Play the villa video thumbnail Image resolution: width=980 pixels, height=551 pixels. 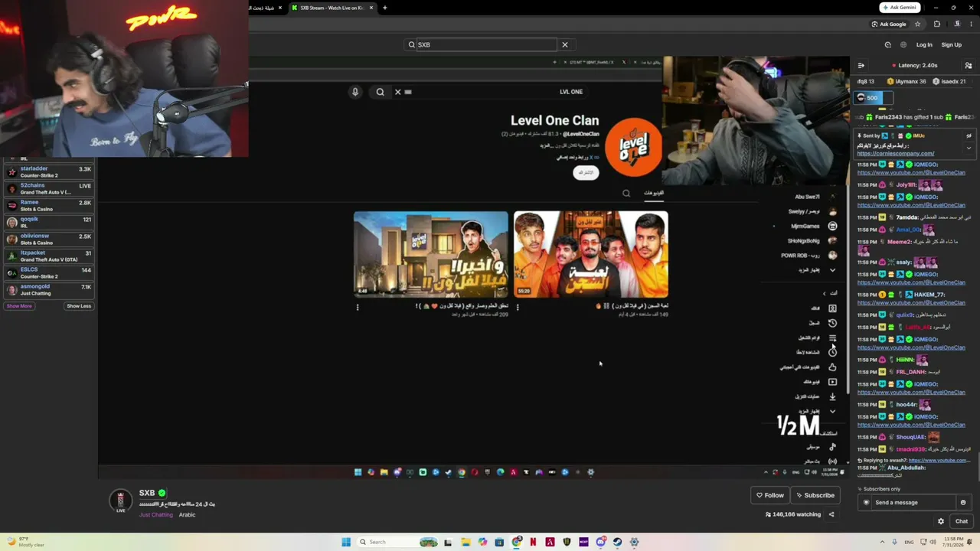click(431, 255)
